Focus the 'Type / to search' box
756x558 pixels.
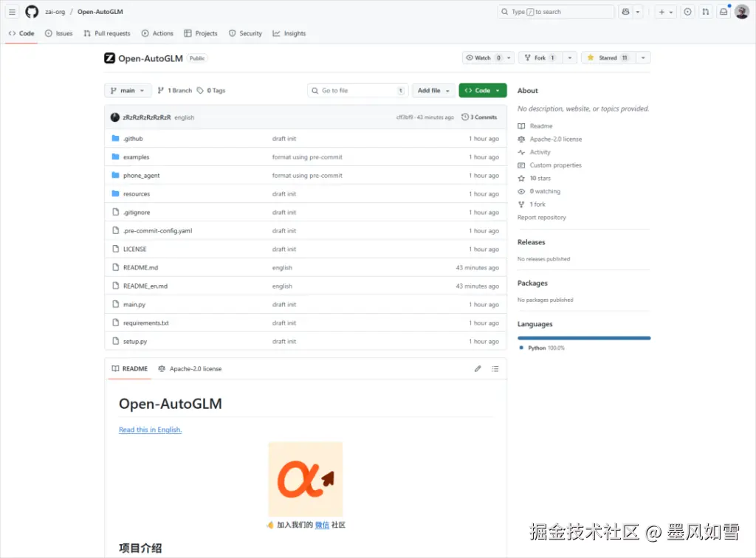coord(555,12)
